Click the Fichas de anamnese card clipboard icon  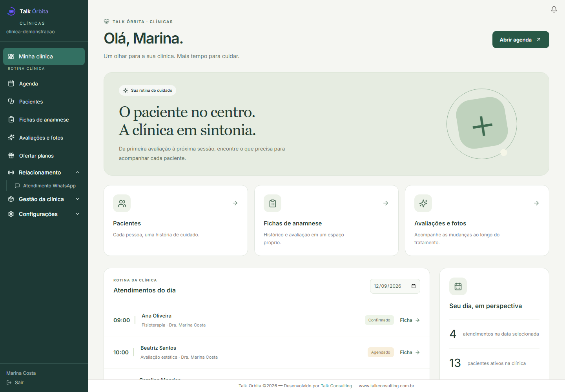273,203
